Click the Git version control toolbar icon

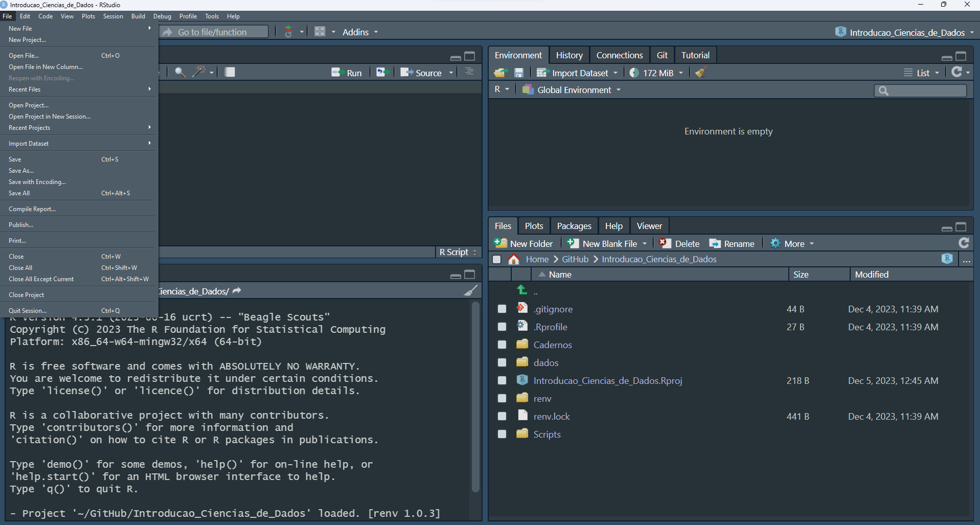pos(288,32)
